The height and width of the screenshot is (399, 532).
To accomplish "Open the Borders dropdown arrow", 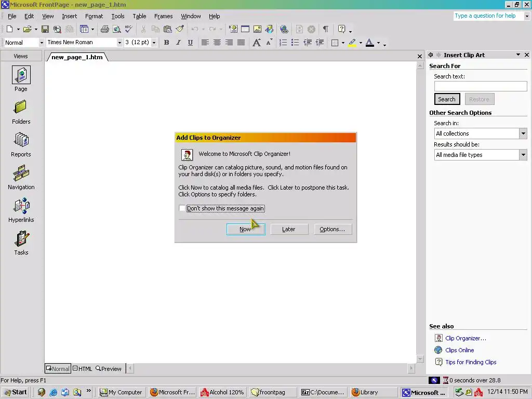I will tap(343, 43).
